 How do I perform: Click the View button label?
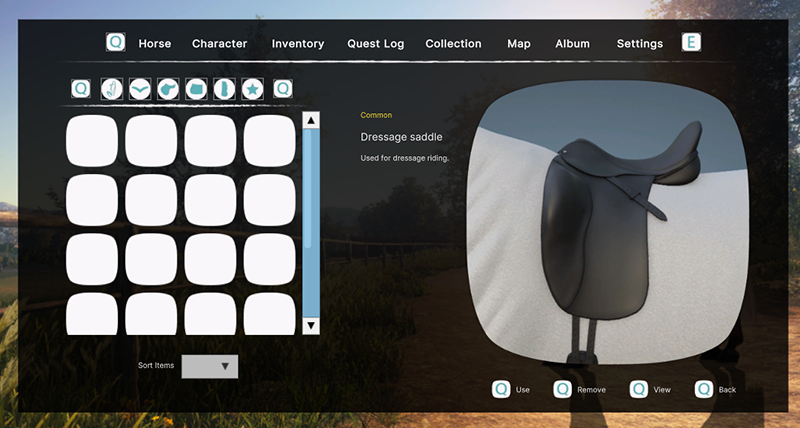click(x=662, y=390)
